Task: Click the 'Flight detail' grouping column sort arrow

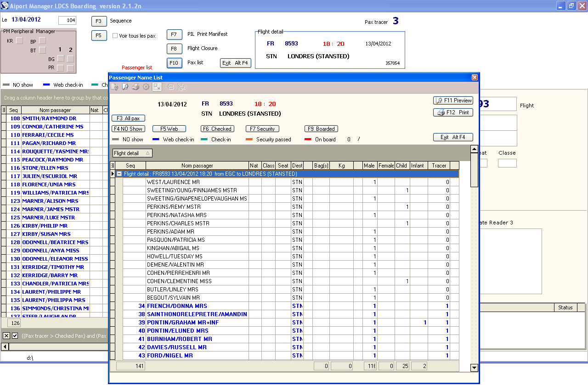Action: click(x=147, y=153)
